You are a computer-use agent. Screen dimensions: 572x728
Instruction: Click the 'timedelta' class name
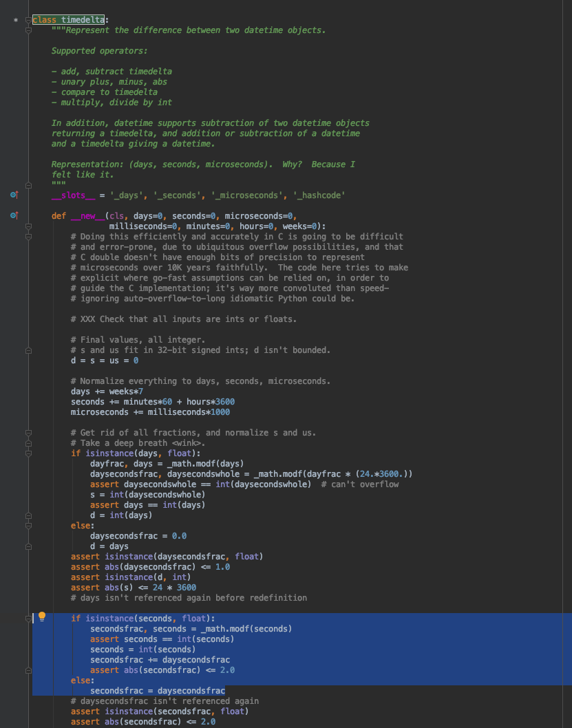tap(83, 19)
